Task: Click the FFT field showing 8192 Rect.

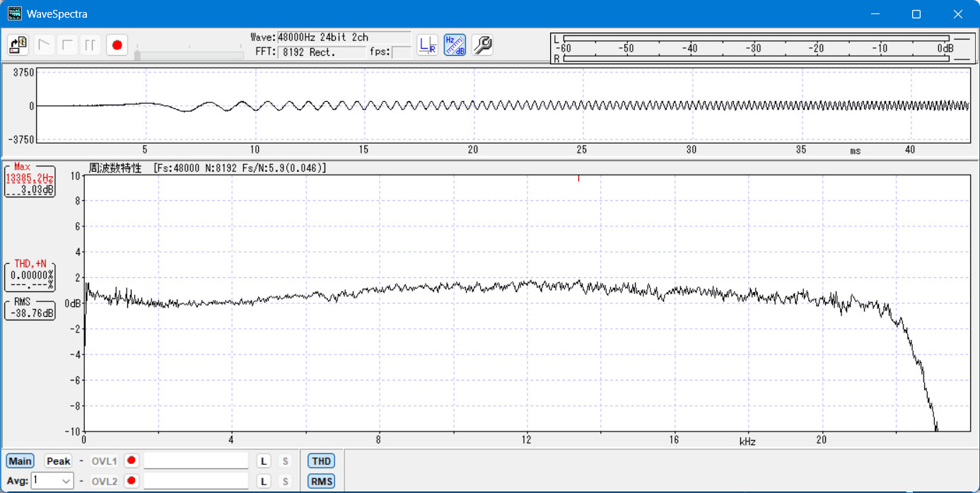Action: point(322,52)
